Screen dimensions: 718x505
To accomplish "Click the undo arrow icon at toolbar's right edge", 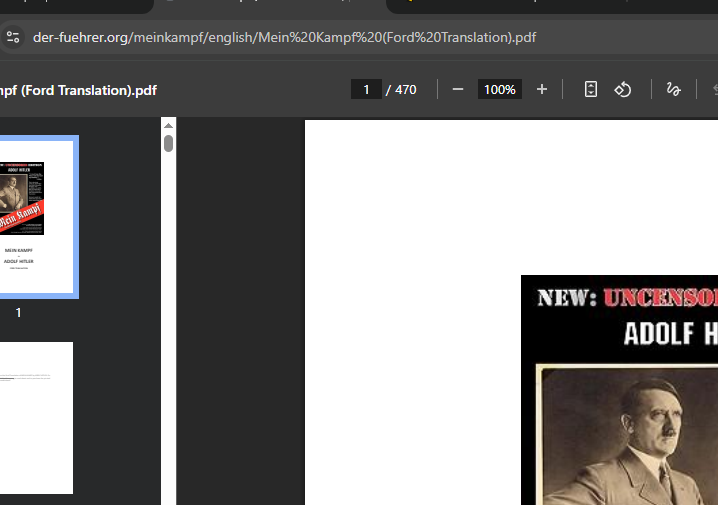I will (714, 90).
